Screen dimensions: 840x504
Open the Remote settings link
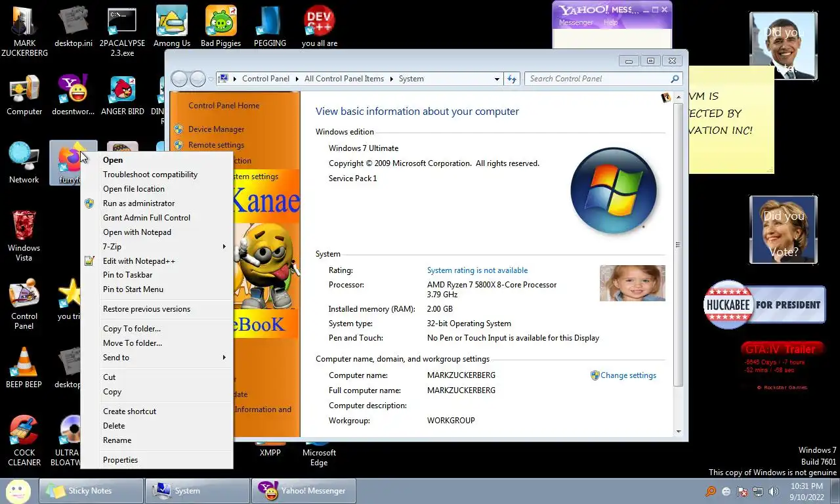(x=216, y=145)
